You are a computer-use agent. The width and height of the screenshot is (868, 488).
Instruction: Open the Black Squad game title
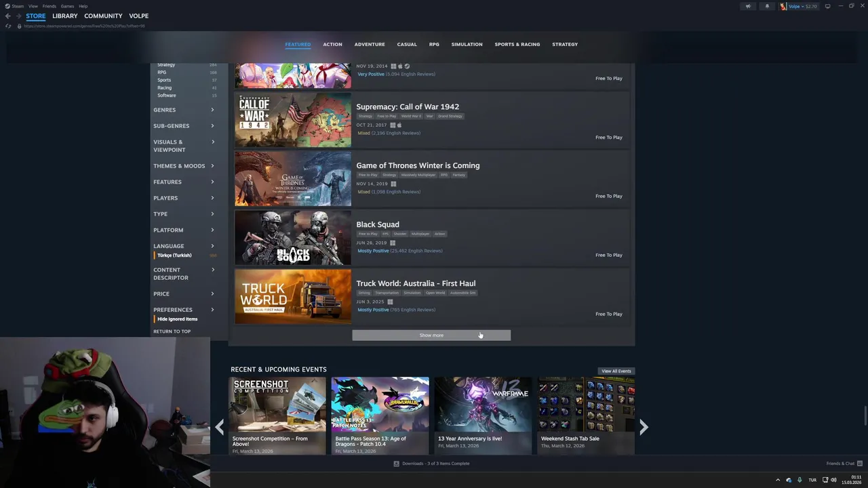[x=378, y=224]
